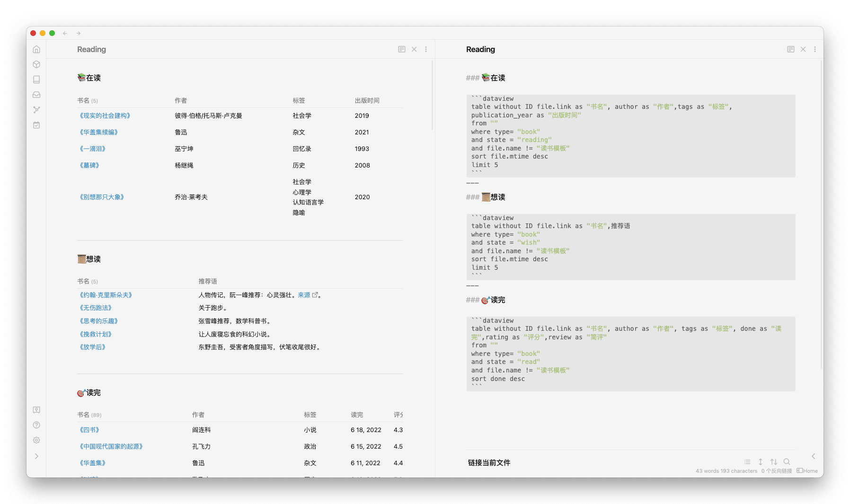Image resolution: width=850 pixels, height=504 pixels.
Task: Change sort order in backlinks toolbar
Action: tap(774, 462)
